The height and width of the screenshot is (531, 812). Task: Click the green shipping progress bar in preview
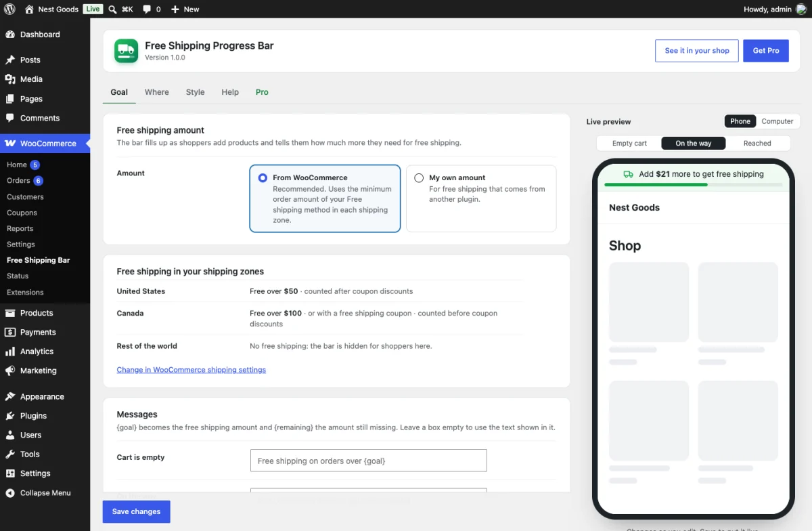point(694,184)
